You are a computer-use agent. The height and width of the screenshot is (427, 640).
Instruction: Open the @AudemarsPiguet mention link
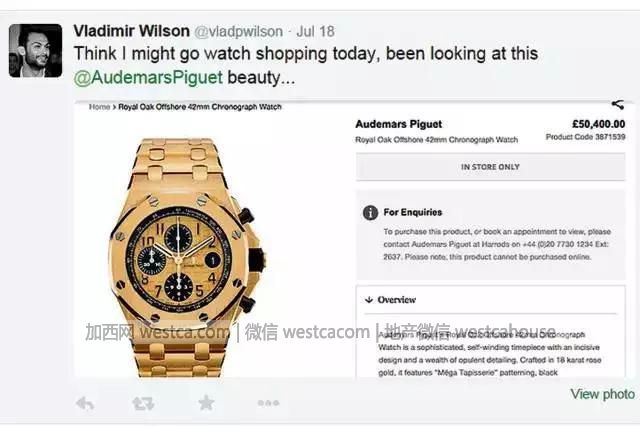tap(148, 78)
